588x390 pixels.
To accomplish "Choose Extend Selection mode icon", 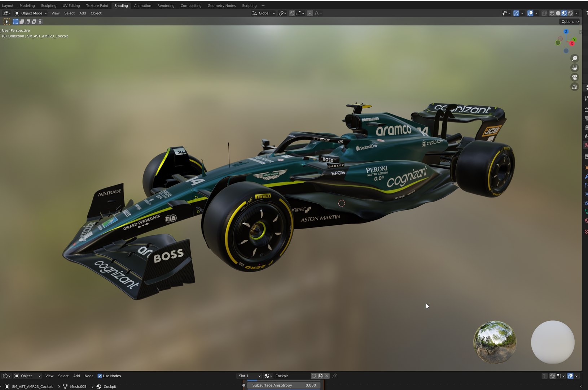I will tap(22, 22).
